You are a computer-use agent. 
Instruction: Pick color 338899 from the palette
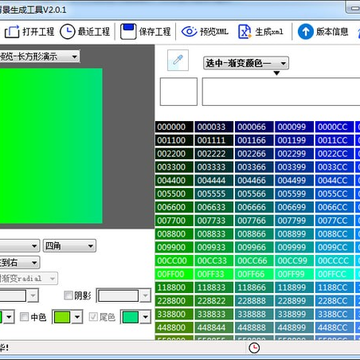click(x=294, y=314)
